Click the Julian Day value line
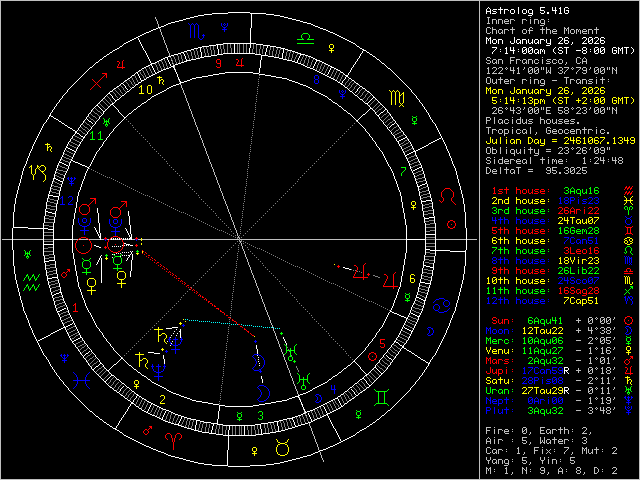Image resolution: width=640 pixels, height=480 pixels. (x=560, y=139)
